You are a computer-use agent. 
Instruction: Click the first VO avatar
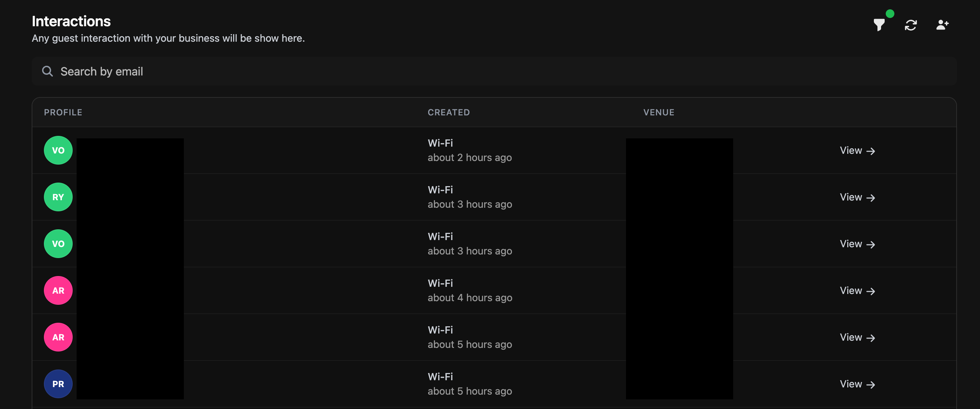[x=58, y=150]
